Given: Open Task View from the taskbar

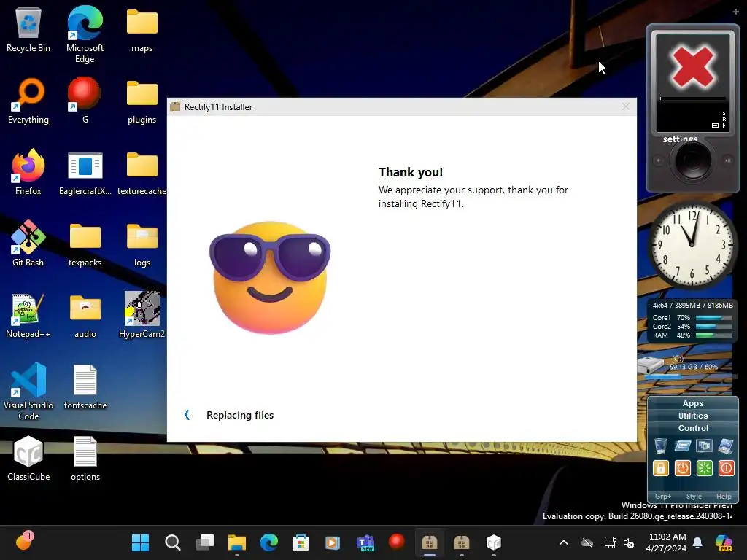Looking at the screenshot, I should 205,542.
